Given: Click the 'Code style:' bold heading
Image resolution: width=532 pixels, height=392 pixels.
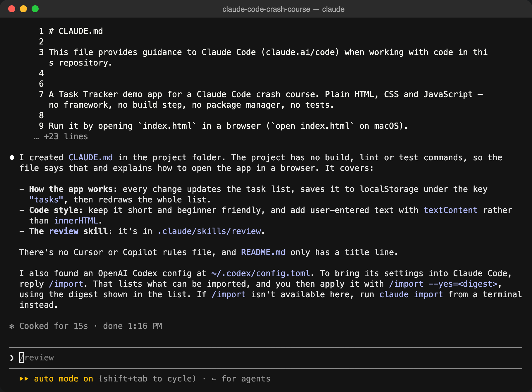Looking at the screenshot, I should 56,210.
